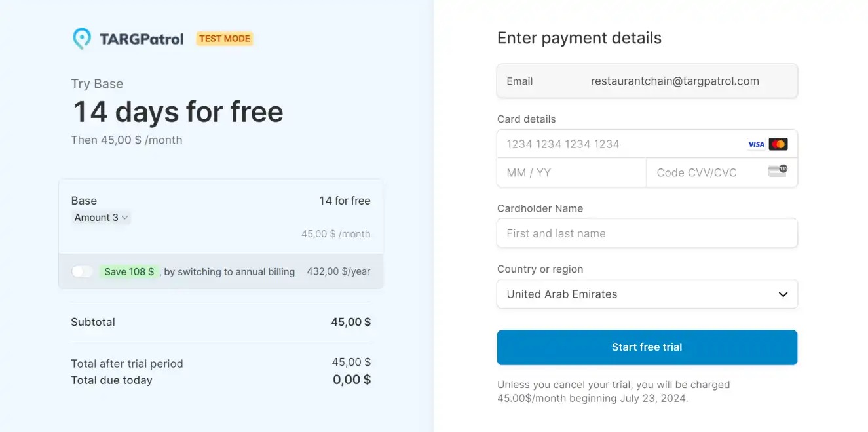Click the Email field row

(x=647, y=81)
